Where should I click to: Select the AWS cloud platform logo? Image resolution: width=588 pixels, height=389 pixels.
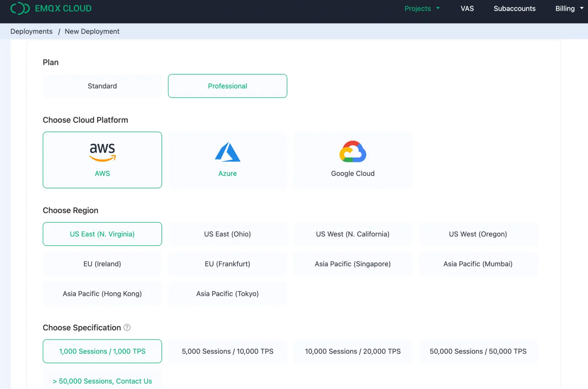click(x=102, y=152)
